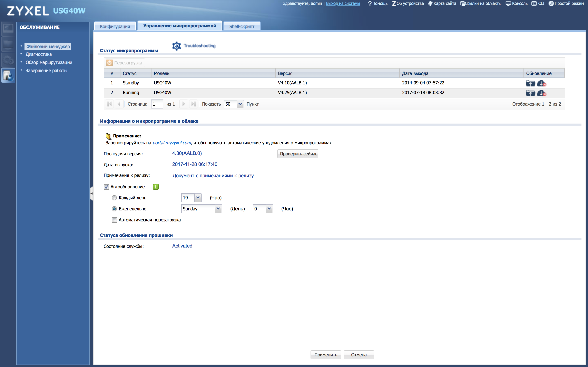
Task: Enable Автоматическая перезагрузка checkbox
Action: 114,220
